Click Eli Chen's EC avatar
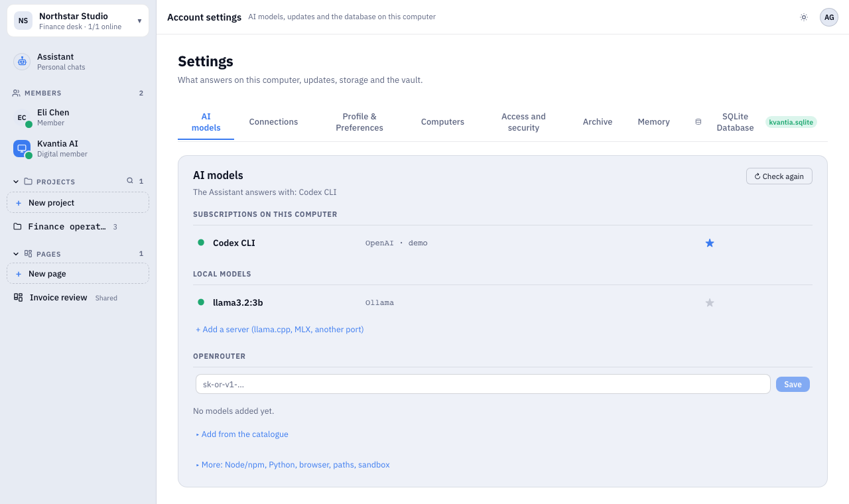The width and height of the screenshot is (849, 504). pyautogui.click(x=22, y=117)
